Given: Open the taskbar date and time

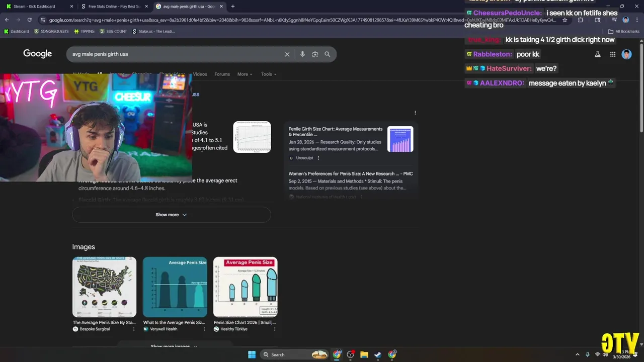Looking at the screenshot, I should click(x=621, y=354).
